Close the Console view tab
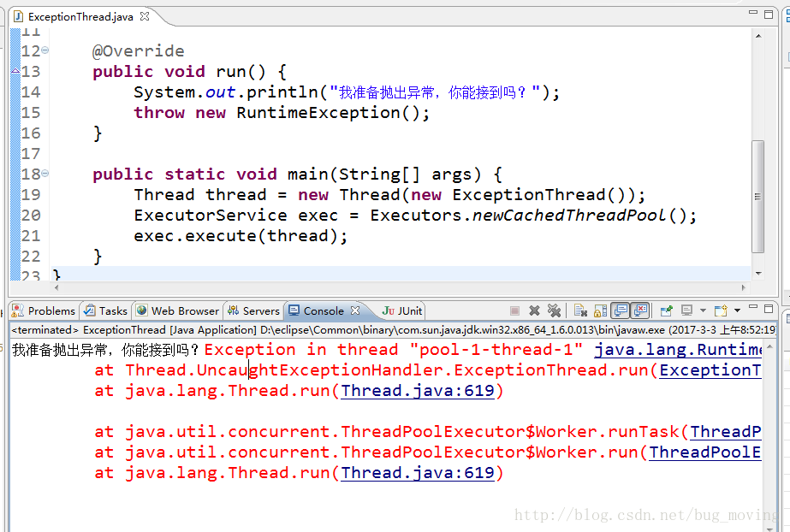Image resolution: width=790 pixels, height=532 pixels. coord(355,310)
